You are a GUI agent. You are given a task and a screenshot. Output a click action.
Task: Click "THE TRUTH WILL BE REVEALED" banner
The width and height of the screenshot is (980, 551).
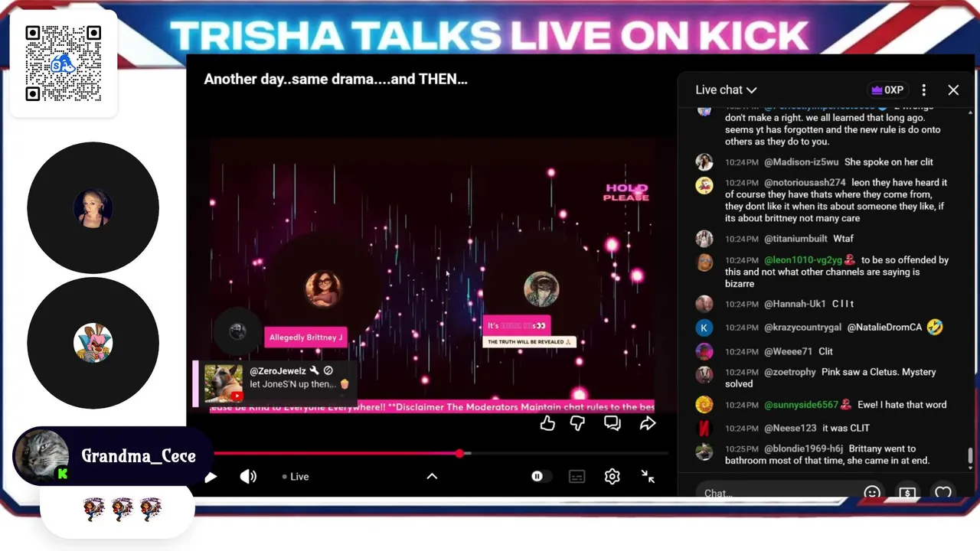pos(529,342)
